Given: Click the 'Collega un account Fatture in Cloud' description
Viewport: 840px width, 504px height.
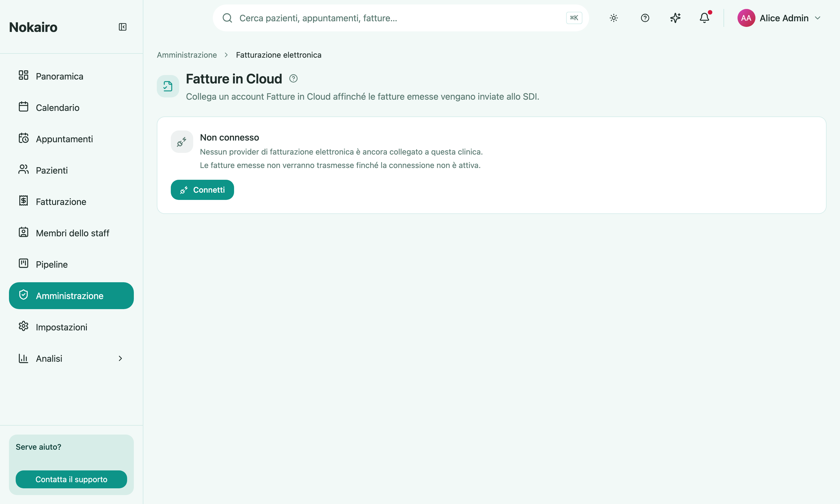Looking at the screenshot, I should click(363, 97).
